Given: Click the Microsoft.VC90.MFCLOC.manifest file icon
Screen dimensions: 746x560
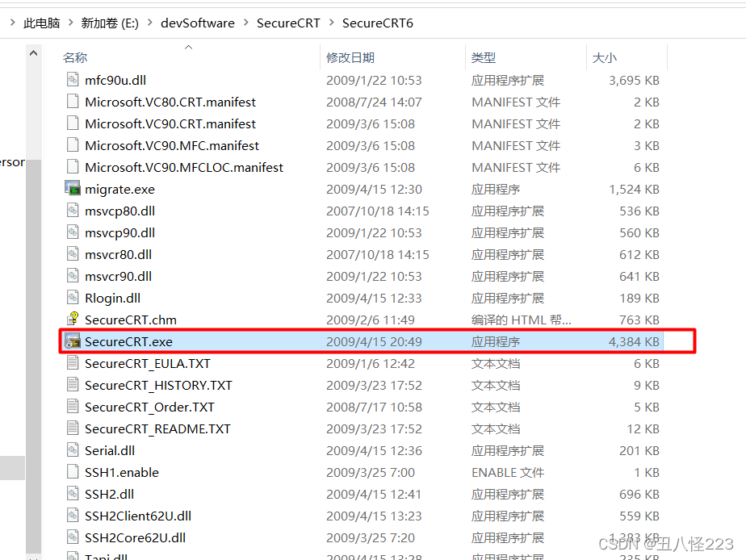Looking at the screenshot, I should point(73,167).
